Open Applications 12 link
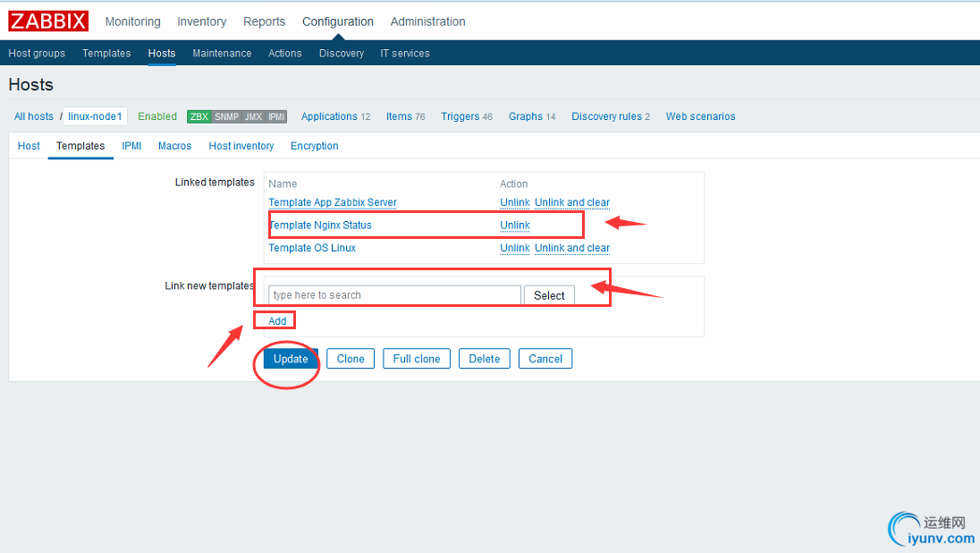Image resolution: width=980 pixels, height=553 pixels. 335,116
